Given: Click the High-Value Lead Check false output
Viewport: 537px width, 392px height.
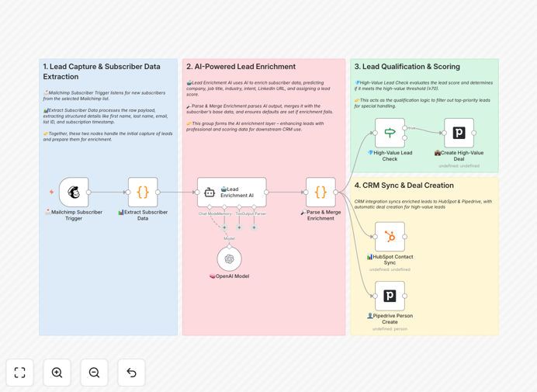Looking at the screenshot, I should coord(405,138).
